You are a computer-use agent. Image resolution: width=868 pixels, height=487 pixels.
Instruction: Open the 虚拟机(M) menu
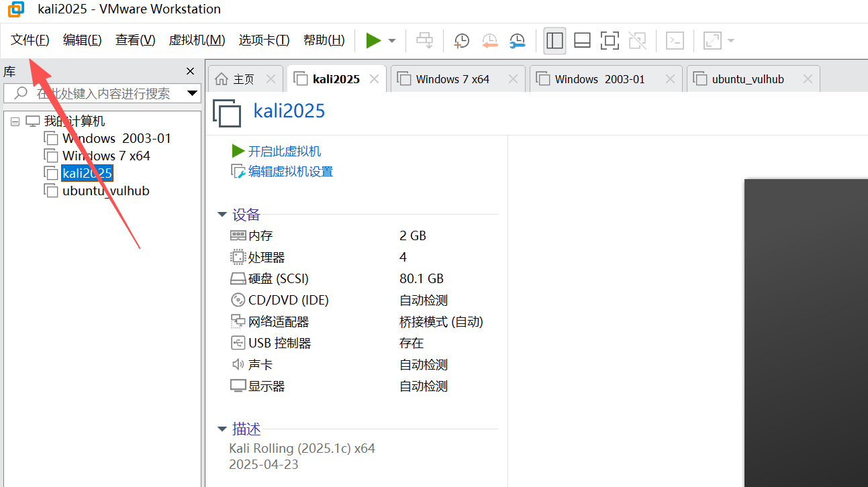(197, 40)
